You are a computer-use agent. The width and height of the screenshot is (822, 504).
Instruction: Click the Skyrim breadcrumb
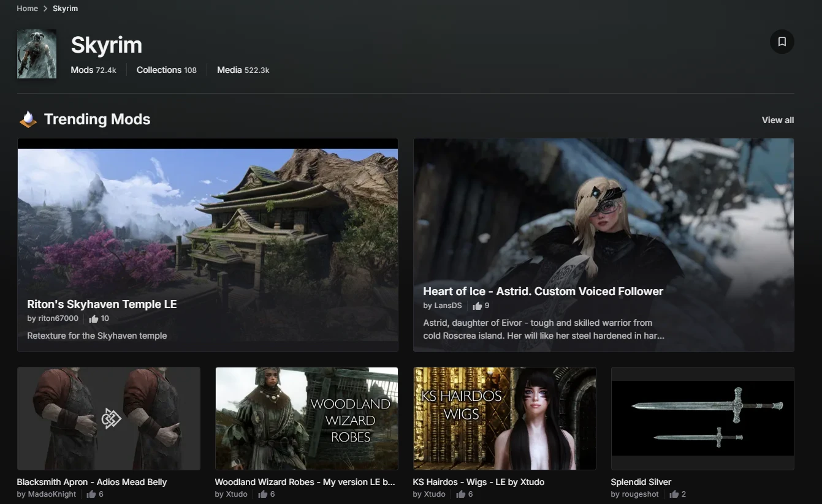pyautogui.click(x=65, y=9)
